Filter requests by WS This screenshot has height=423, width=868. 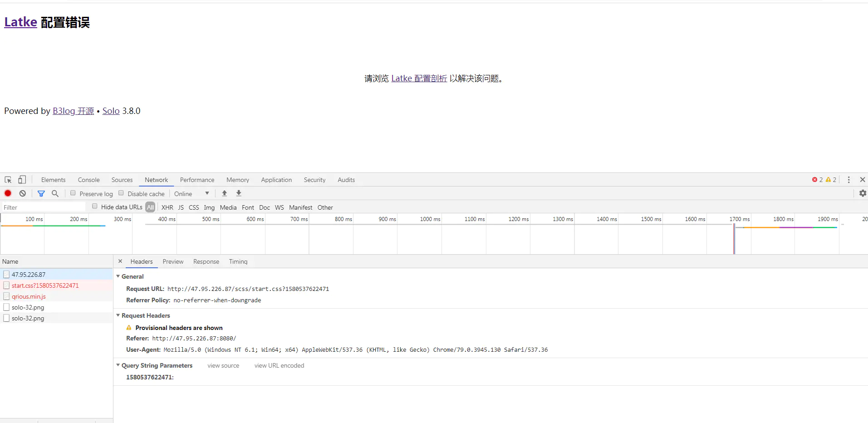(280, 207)
